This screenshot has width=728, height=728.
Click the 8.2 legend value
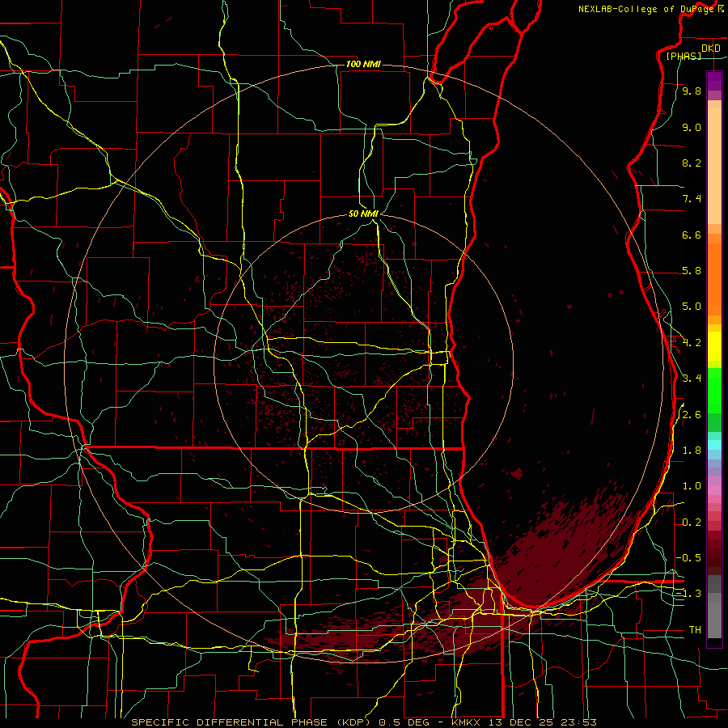coord(692,163)
